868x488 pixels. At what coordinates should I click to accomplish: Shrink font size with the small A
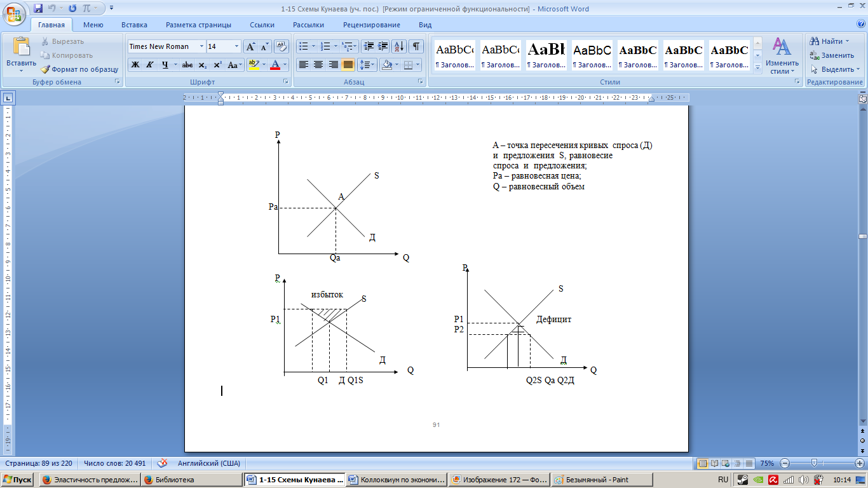264,46
